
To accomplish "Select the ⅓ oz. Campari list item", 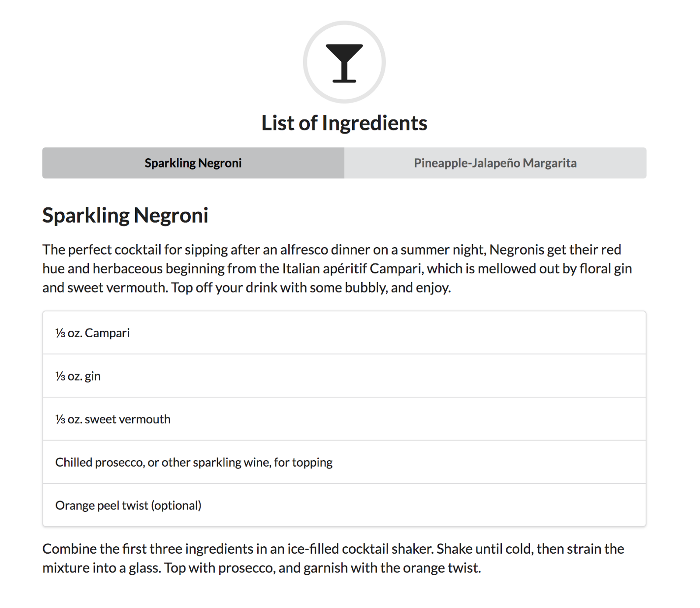I will [x=344, y=333].
